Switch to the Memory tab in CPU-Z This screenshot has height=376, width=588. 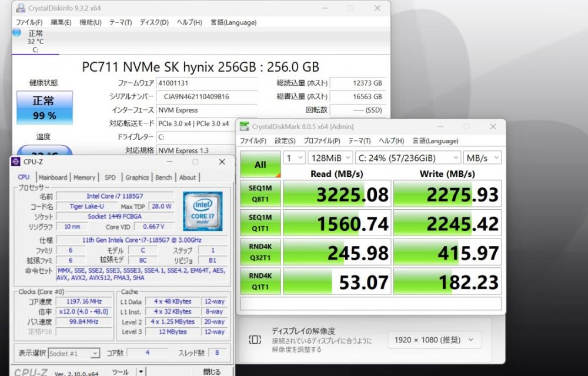[x=84, y=177]
